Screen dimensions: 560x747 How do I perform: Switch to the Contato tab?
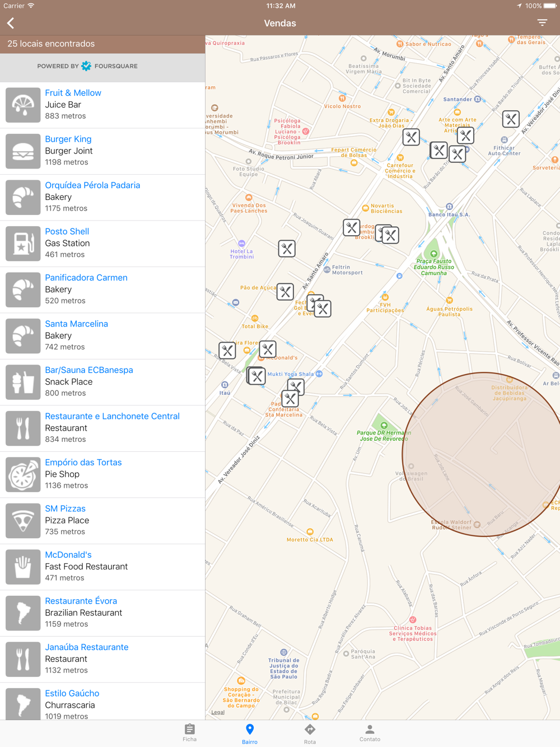coord(370,732)
